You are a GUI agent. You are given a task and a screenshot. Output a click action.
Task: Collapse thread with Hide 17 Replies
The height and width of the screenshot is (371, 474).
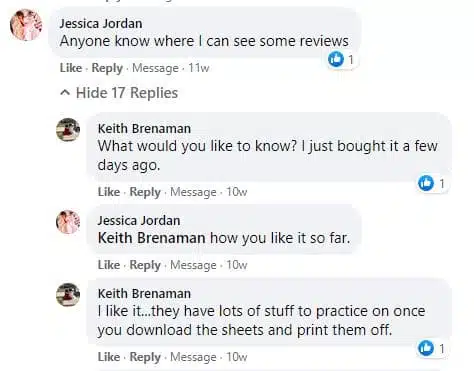pyautogui.click(x=127, y=93)
